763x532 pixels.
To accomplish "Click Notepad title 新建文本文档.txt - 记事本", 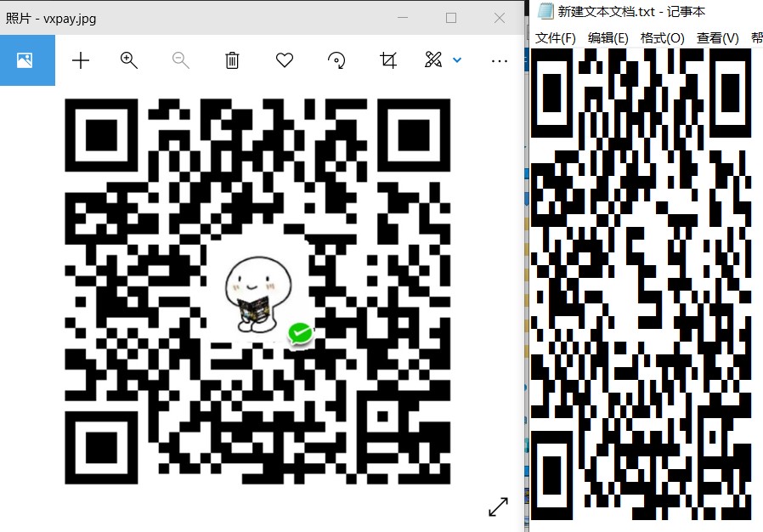I will click(x=631, y=11).
